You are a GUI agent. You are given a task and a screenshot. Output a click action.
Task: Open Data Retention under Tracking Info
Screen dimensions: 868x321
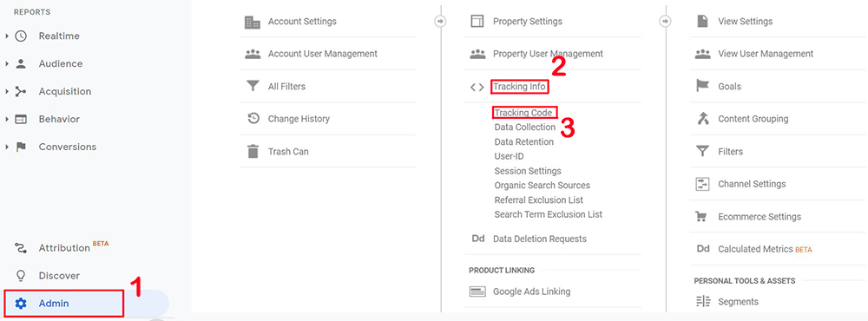(523, 141)
